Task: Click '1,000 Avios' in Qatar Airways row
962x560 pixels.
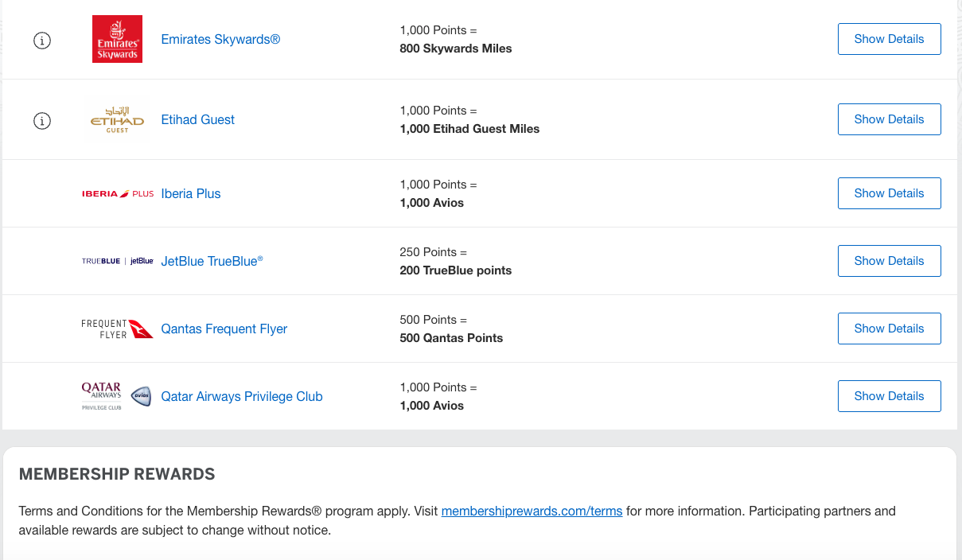Action: tap(432, 406)
